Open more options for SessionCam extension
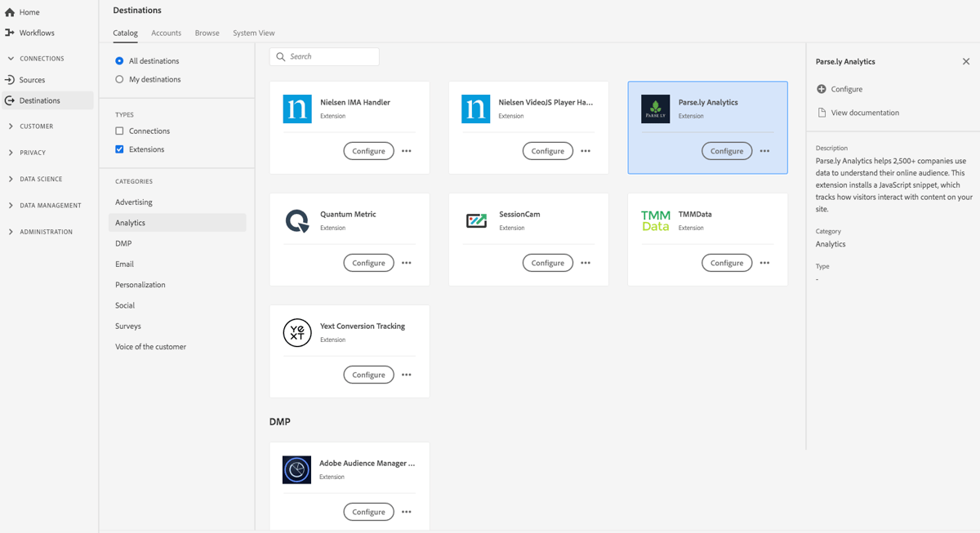This screenshot has width=980, height=533. pos(586,263)
